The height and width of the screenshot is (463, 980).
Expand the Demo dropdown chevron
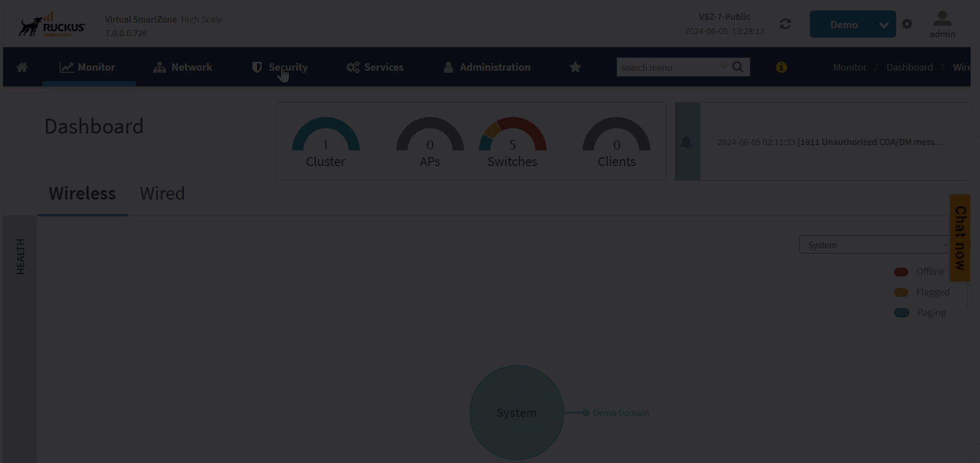[x=884, y=25]
